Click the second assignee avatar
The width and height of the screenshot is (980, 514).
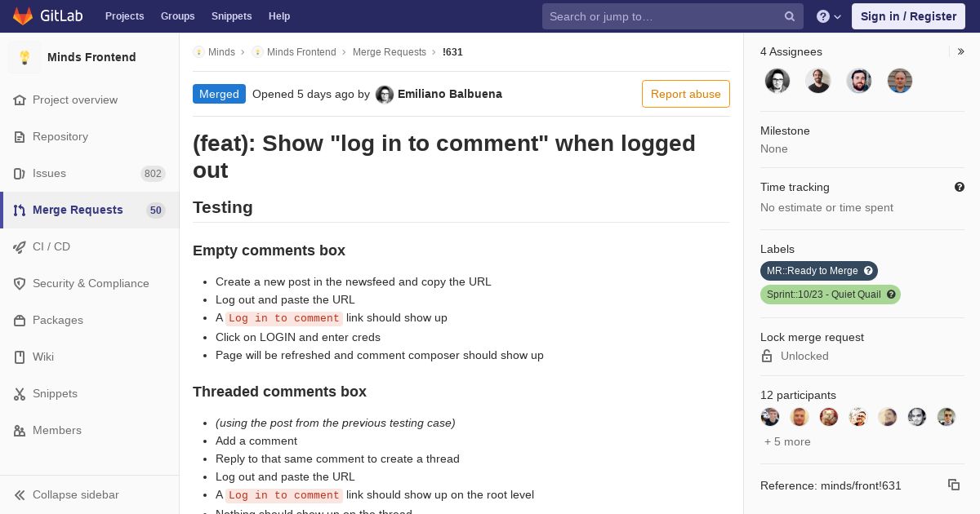818,81
